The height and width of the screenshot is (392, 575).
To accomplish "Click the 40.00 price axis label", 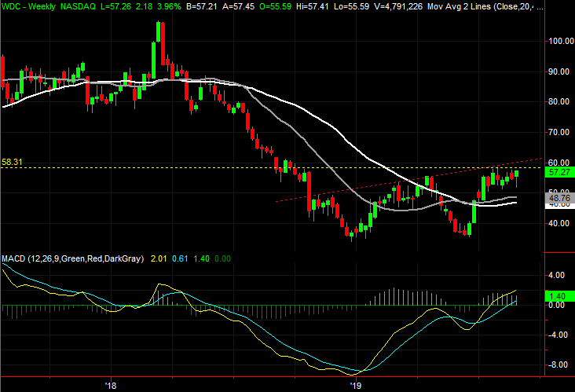I will tap(558, 223).
